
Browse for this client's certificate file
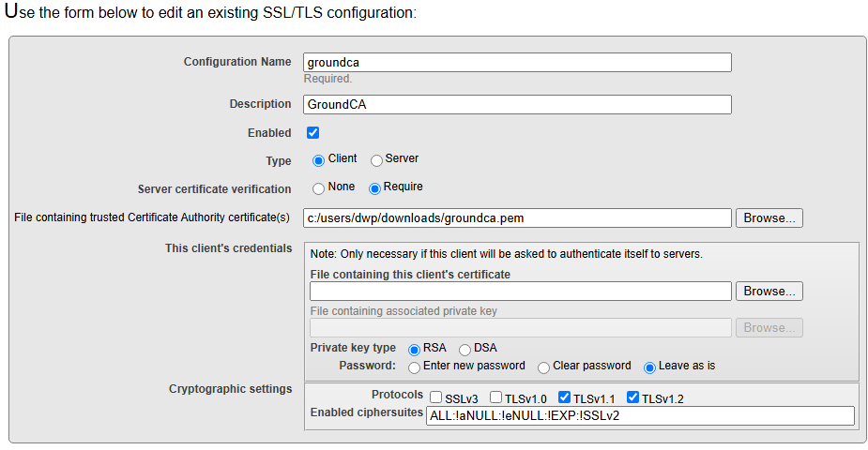769,292
